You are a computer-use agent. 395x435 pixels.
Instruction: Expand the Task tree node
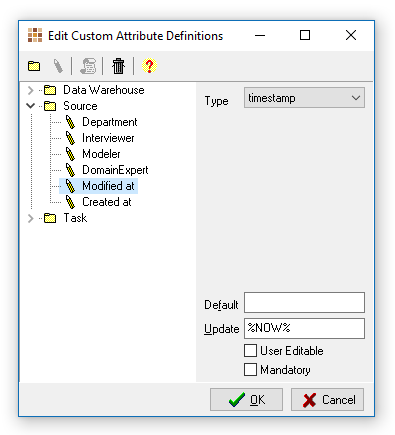31,218
